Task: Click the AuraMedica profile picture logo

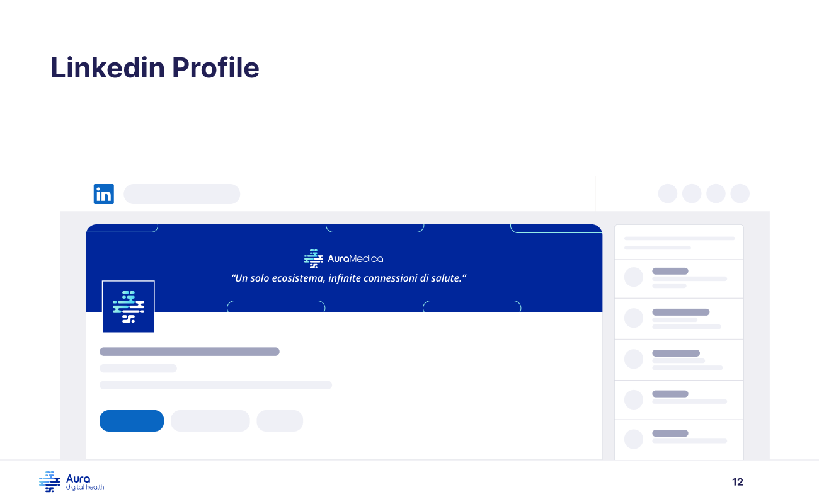Action: (x=129, y=306)
